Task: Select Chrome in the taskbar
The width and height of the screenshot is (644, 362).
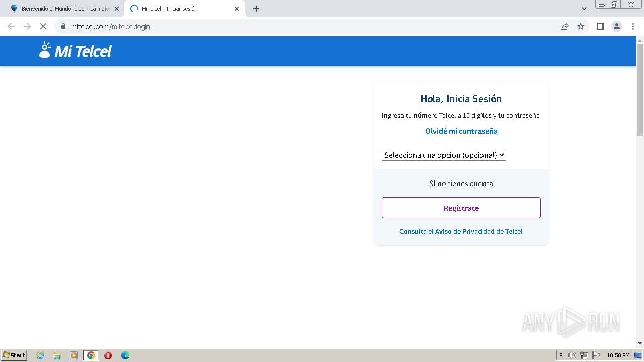Action: coord(91,355)
